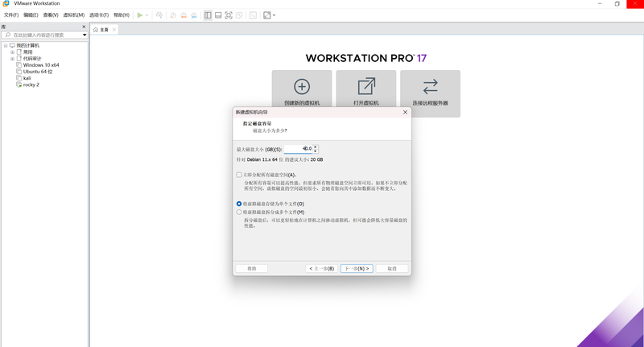Open the power options arrow beside play
The image size is (644, 347).
pyautogui.click(x=147, y=15)
